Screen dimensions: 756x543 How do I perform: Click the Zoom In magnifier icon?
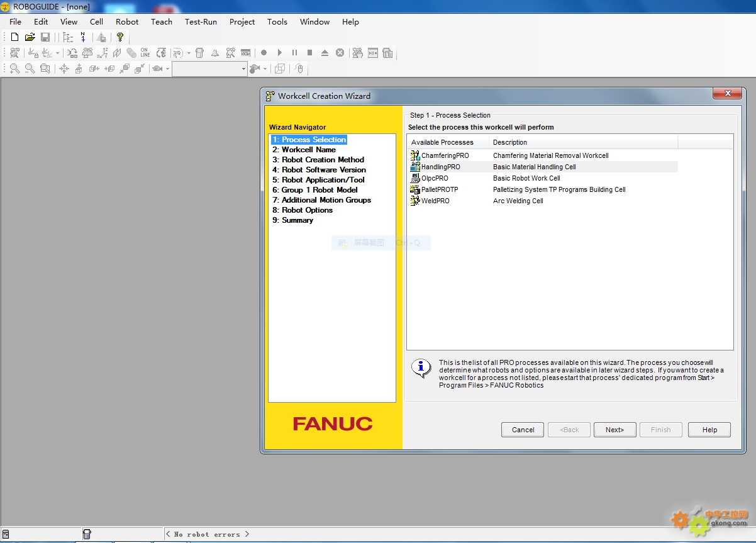pyautogui.click(x=14, y=69)
